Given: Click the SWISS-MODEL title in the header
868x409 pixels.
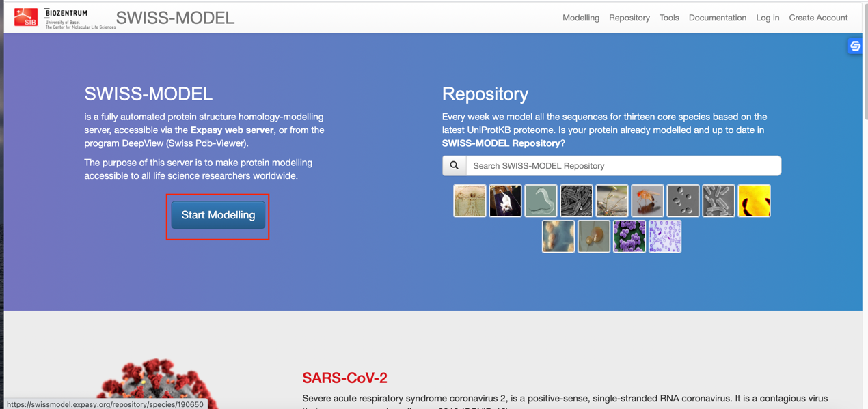Looking at the screenshot, I should pos(175,18).
